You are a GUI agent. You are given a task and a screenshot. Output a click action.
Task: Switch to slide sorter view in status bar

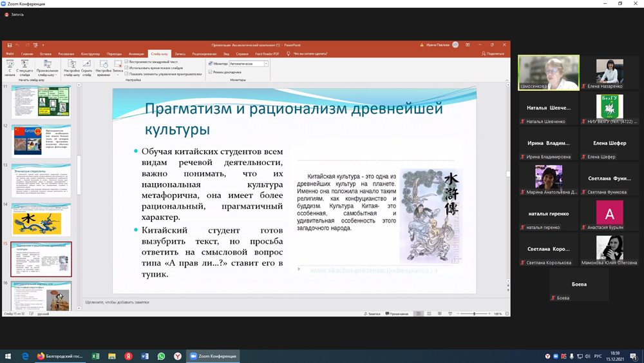(429, 314)
